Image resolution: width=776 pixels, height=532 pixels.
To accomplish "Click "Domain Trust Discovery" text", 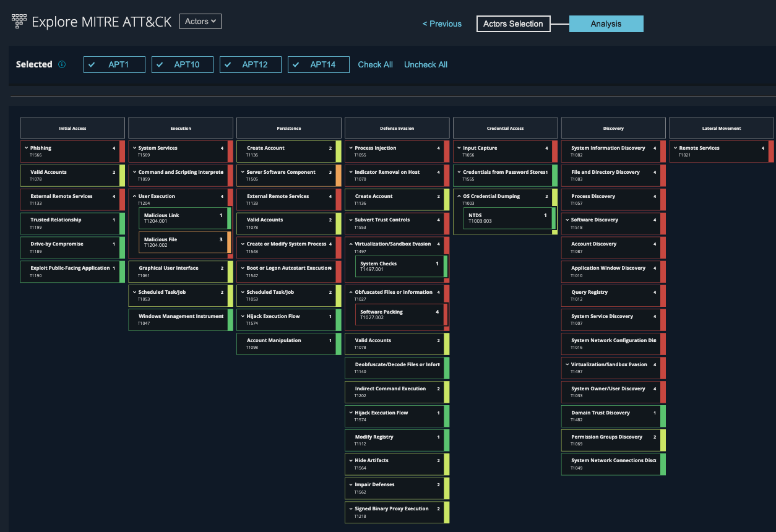I will tap(600, 413).
